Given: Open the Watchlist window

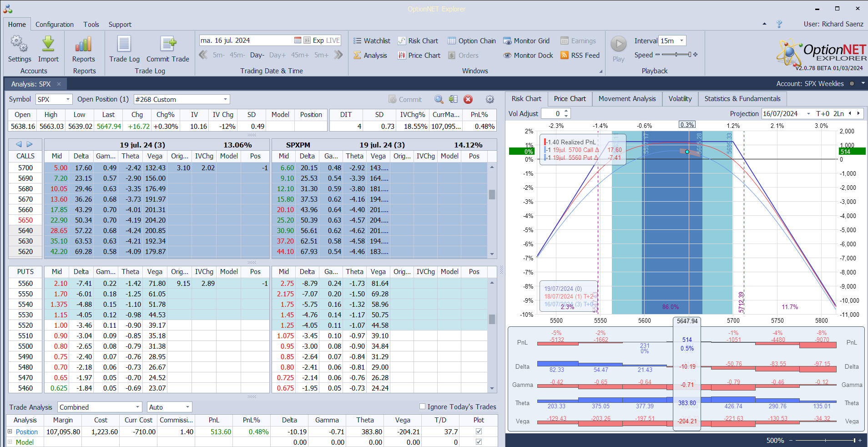Looking at the screenshot, I should (372, 41).
